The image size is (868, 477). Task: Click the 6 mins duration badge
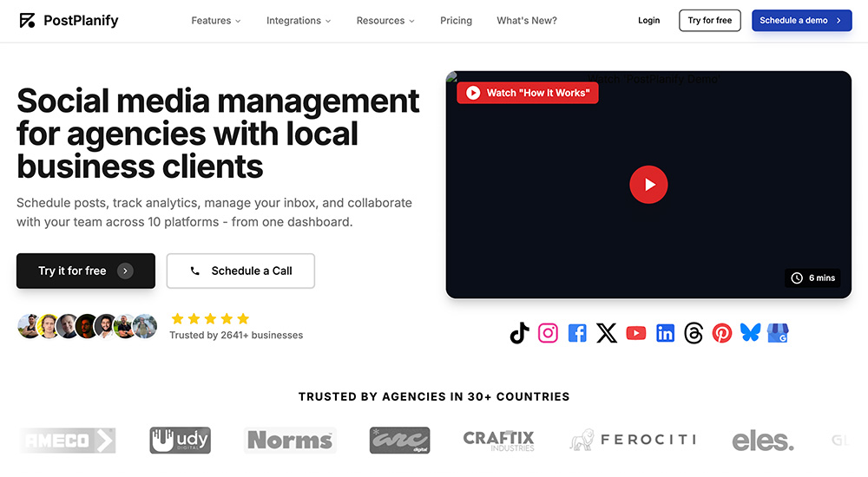[x=812, y=278]
